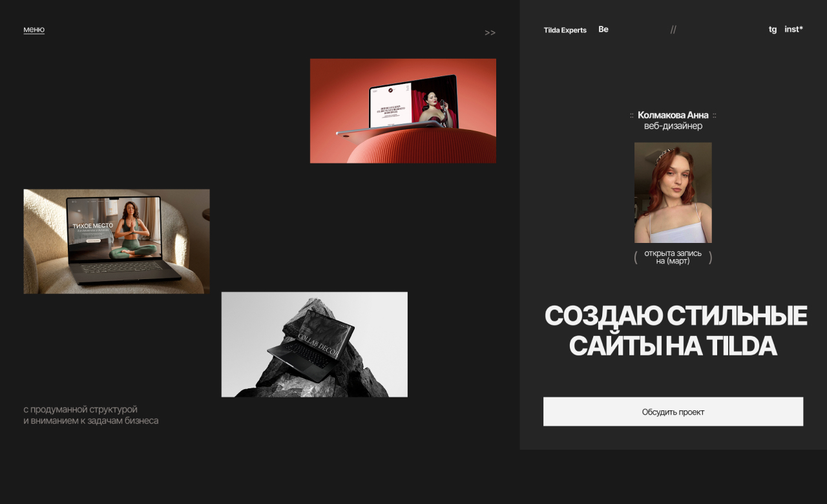
Task: Click the "::" marks beside Колмакова Анна
Action: click(x=632, y=115)
